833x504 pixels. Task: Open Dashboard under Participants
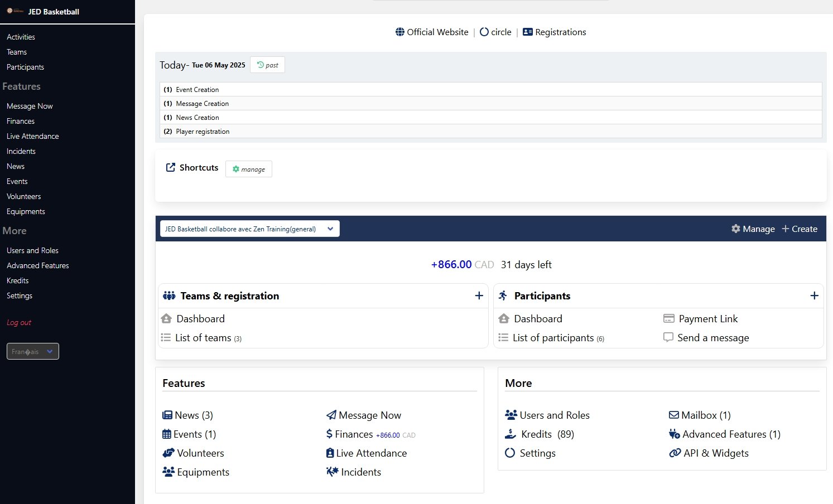point(538,318)
